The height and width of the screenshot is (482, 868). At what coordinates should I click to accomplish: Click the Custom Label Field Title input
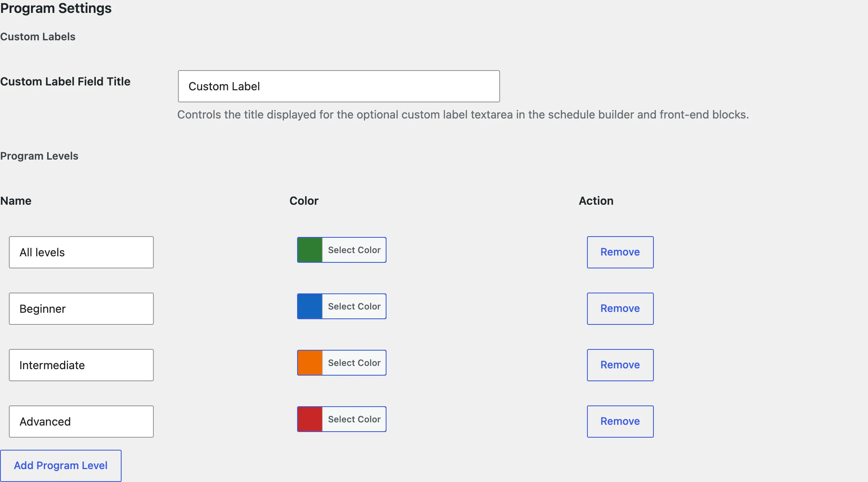point(339,86)
